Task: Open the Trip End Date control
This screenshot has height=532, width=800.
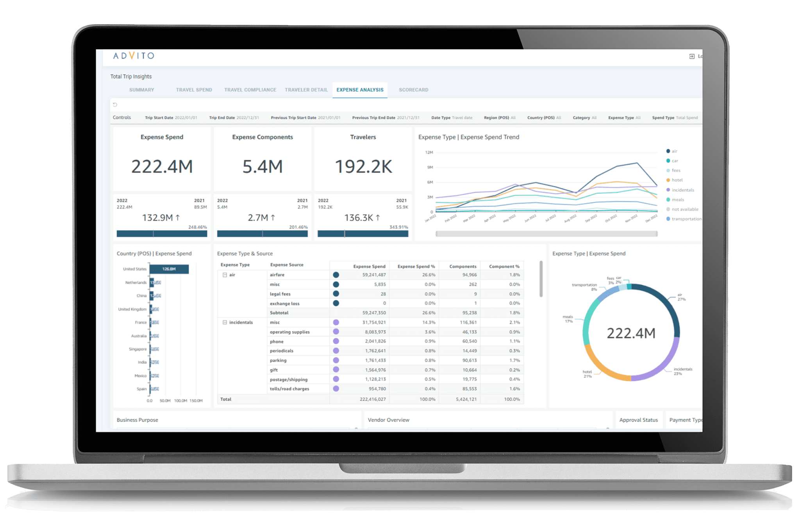Action: point(234,118)
